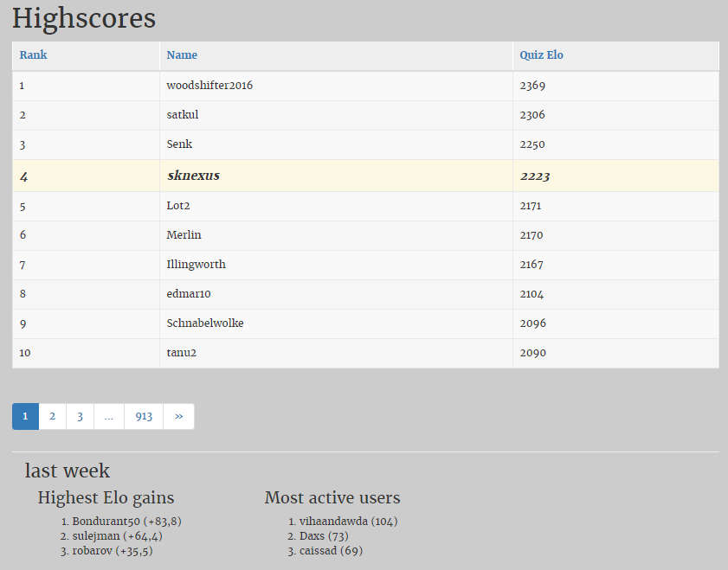Jump to last page 913
The image size is (728, 570).
(144, 417)
